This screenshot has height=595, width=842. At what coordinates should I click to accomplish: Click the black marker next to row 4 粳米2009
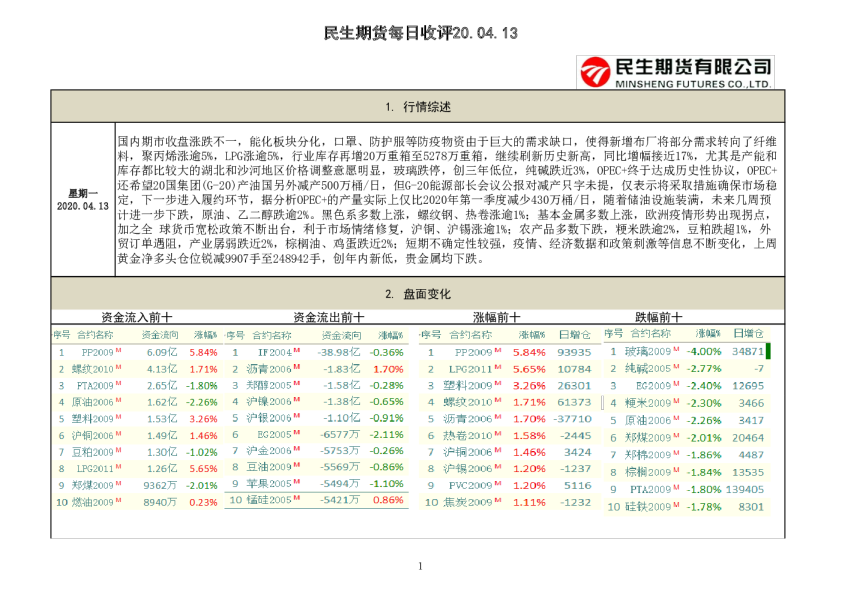click(x=602, y=401)
